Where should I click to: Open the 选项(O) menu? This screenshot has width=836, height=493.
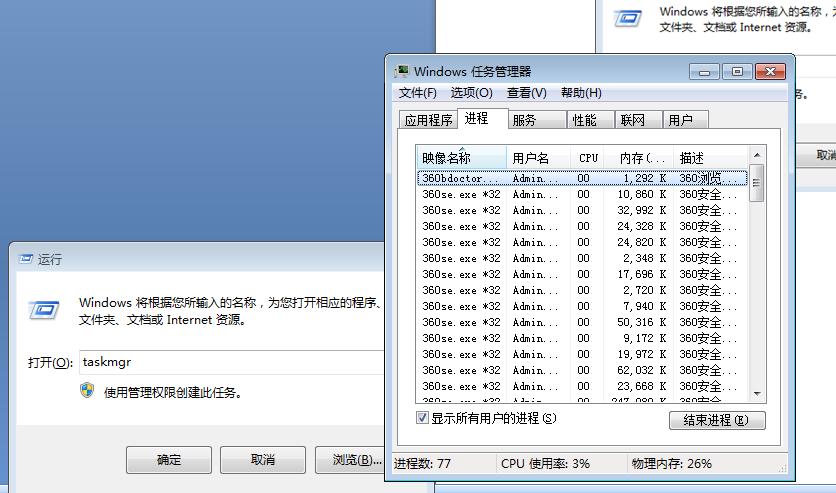(471, 93)
